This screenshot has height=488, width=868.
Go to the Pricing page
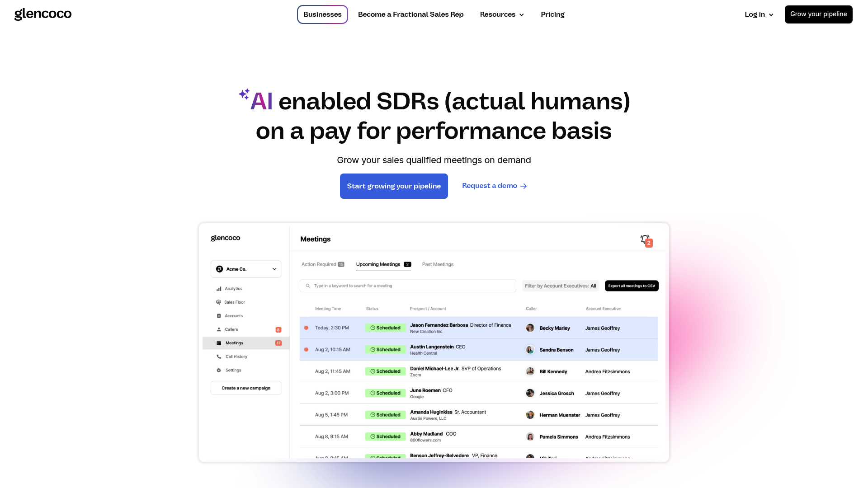[x=552, y=14]
